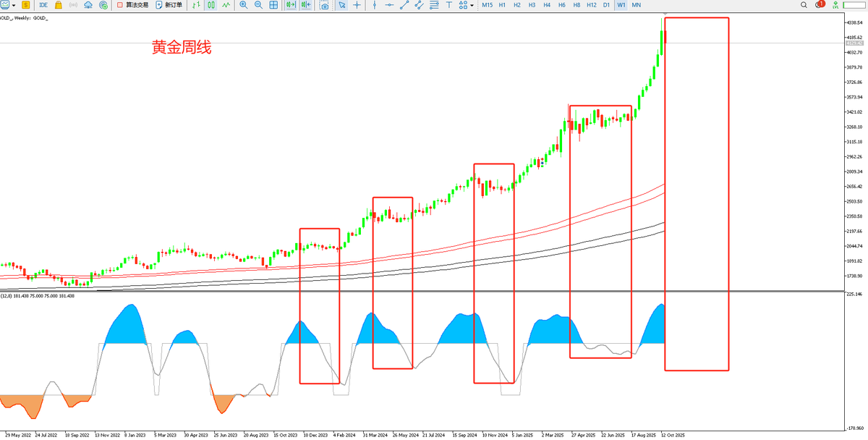
Task: Select the crosshair tool
Action: coord(357,5)
